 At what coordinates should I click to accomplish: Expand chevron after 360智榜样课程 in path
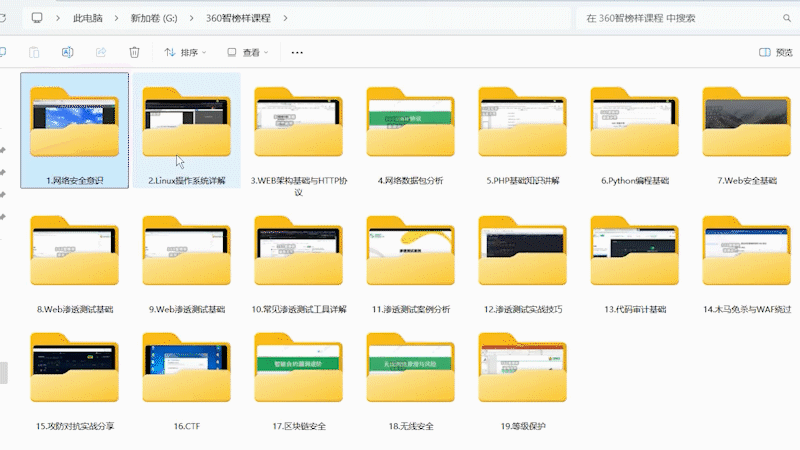point(285,18)
